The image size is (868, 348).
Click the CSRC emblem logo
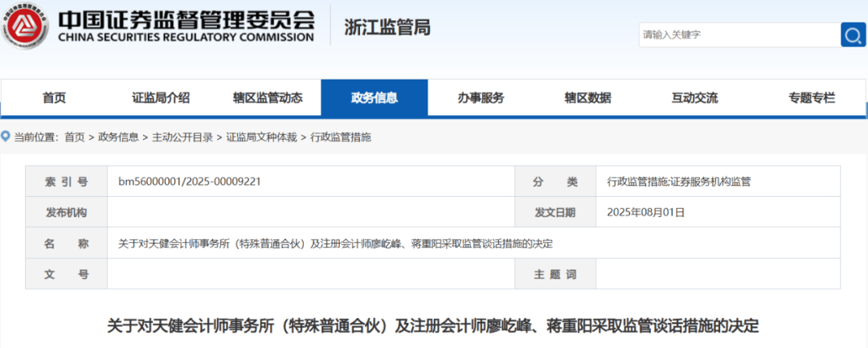tap(24, 26)
